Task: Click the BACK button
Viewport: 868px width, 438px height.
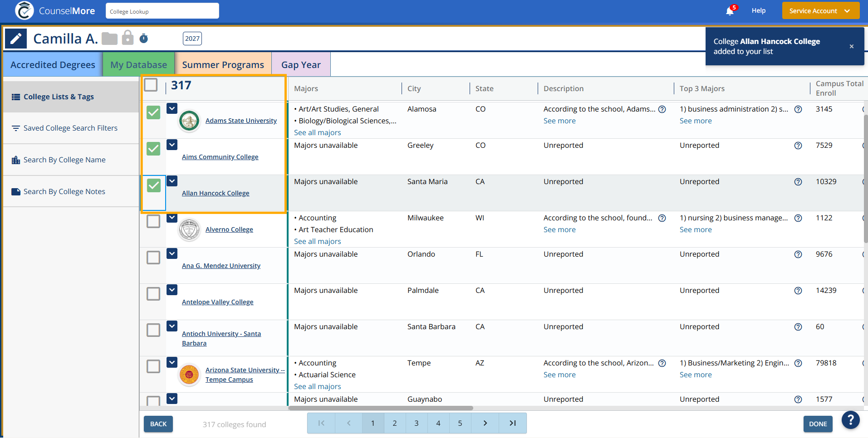Action: (x=158, y=424)
